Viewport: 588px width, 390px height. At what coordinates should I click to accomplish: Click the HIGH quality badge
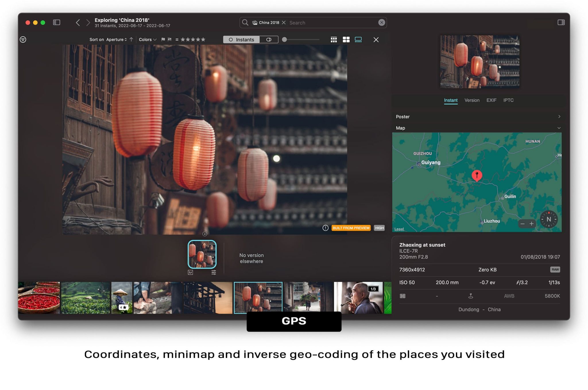pyautogui.click(x=379, y=228)
